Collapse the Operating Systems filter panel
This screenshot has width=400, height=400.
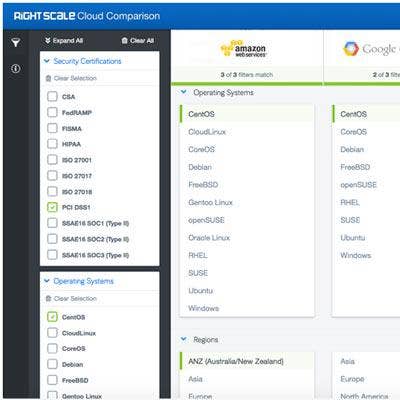[47, 281]
